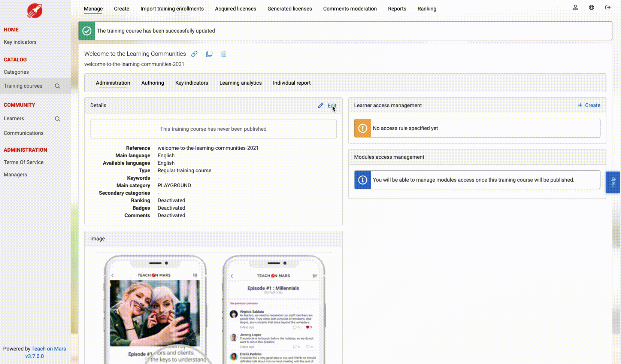This screenshot has width=621, height=364.
Task: Open the Create top menu
Action: pos(122,9)
